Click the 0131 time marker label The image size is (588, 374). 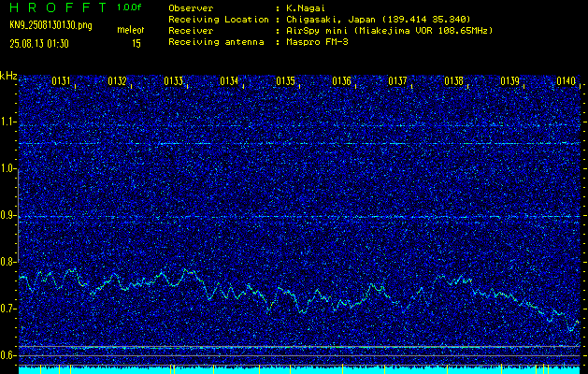(61, 81)
